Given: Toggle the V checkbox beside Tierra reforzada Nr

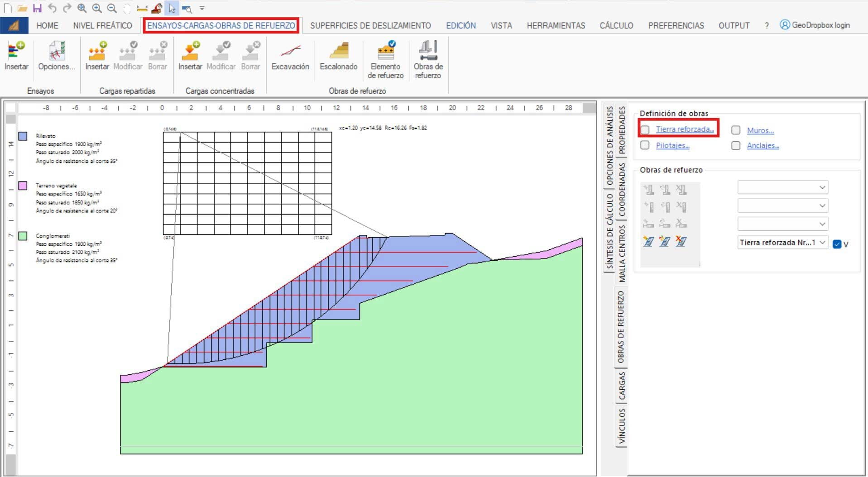Looking at the screenshot, I should pyautogui.click(x=837, y=244).
